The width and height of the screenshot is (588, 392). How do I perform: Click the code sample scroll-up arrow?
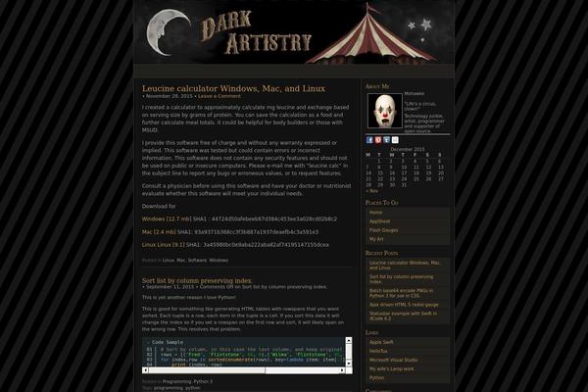pyautogui.click(x=348, y=340)
